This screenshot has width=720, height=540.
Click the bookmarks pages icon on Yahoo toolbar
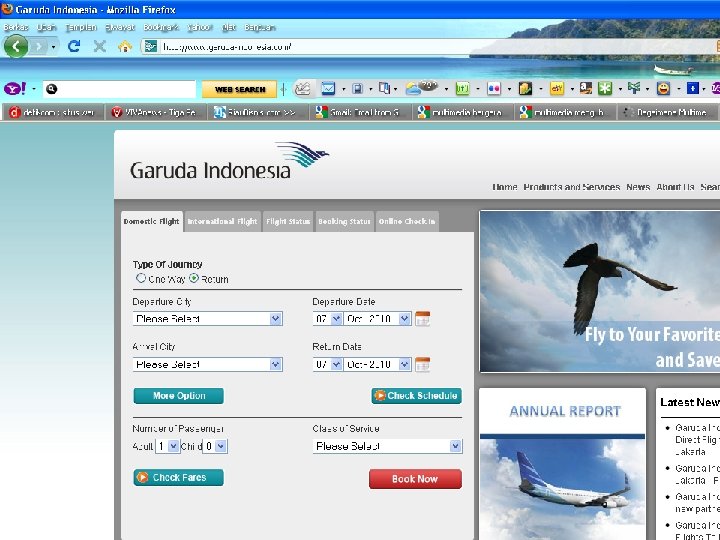pyautogui.click(x=384, y=88)
